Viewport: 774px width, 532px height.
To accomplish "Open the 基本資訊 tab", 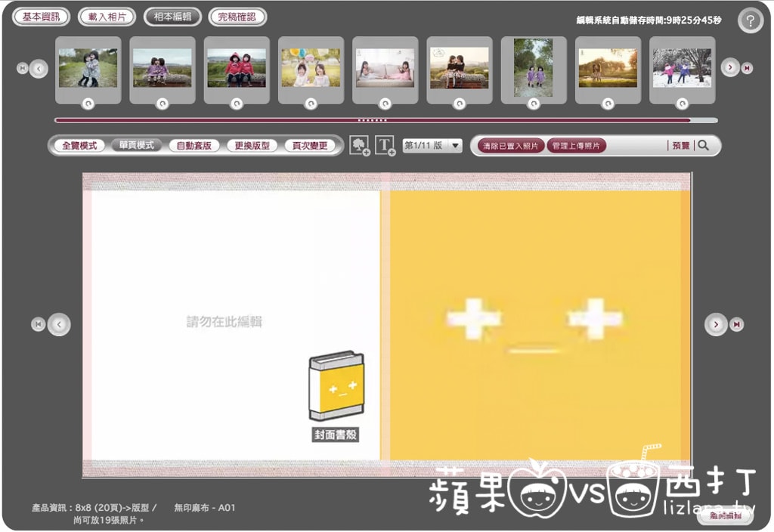I will tap(41, 17).
